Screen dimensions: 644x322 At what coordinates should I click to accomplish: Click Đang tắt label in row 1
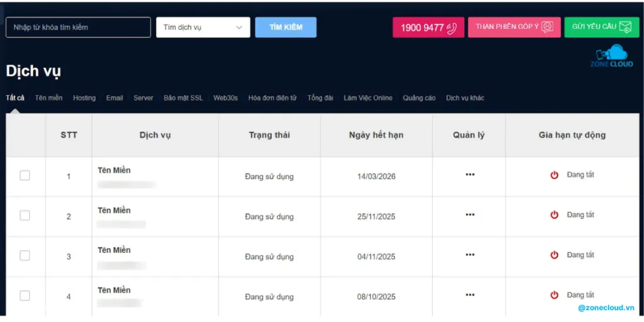tap(580, 175)
